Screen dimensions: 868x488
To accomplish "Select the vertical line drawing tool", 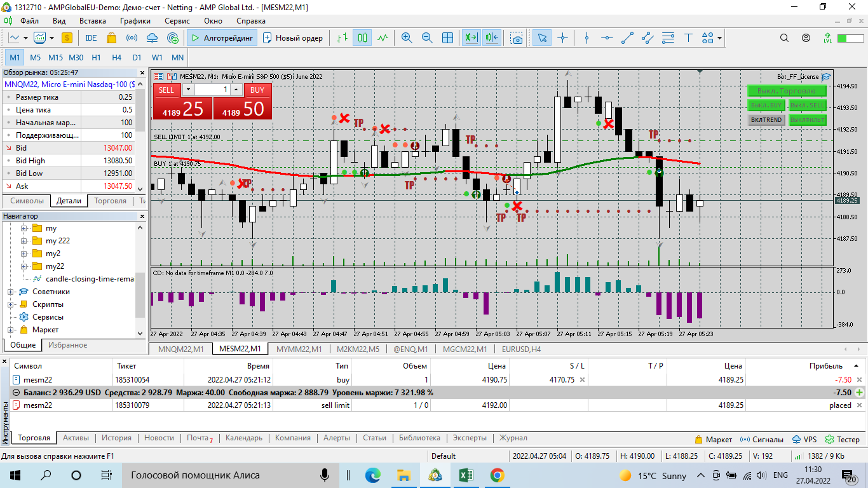I will (587, 38).
